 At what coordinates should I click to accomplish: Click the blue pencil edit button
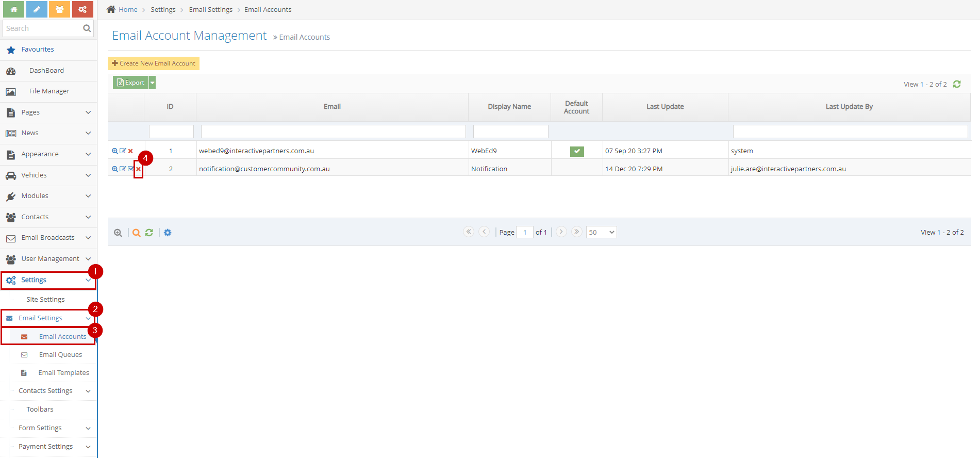37,9
